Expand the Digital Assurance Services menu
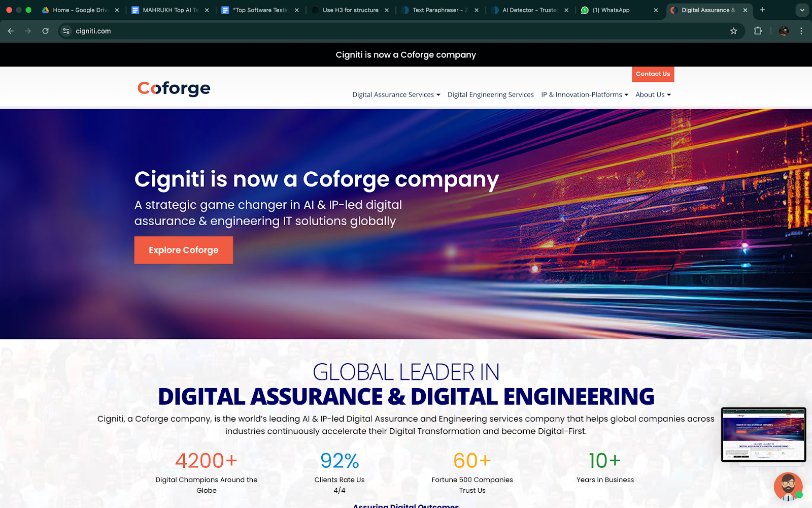812x508 pixels. pos(396,95)
